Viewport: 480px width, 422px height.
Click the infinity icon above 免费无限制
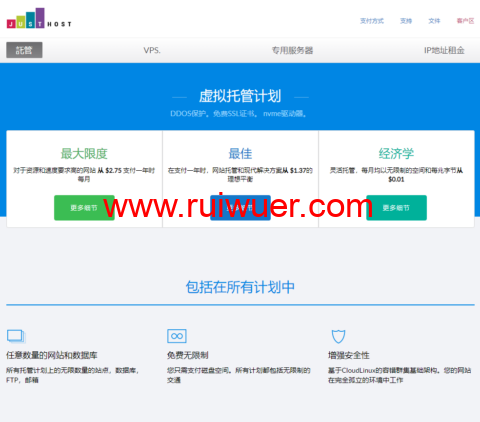177,336
